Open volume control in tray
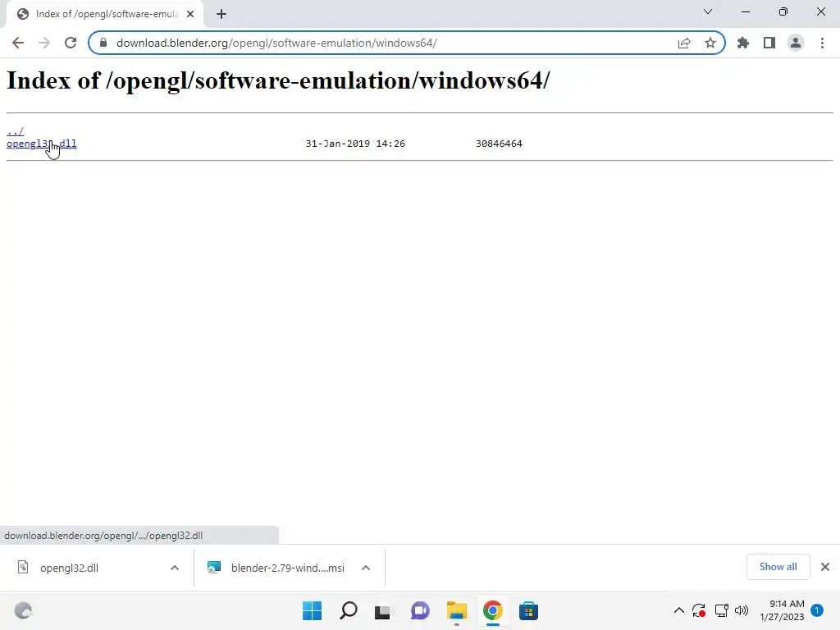 pyautogui.click(x=742, y=610)
